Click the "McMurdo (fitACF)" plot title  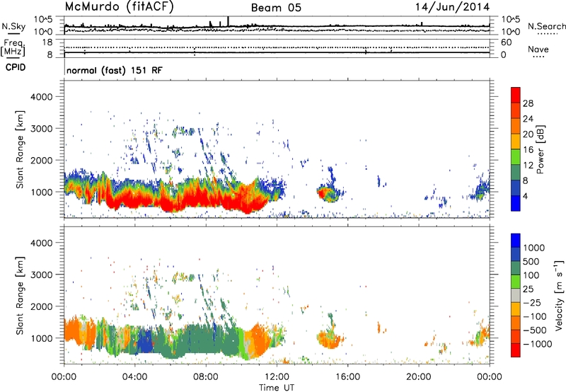click(x=119, y=6)
